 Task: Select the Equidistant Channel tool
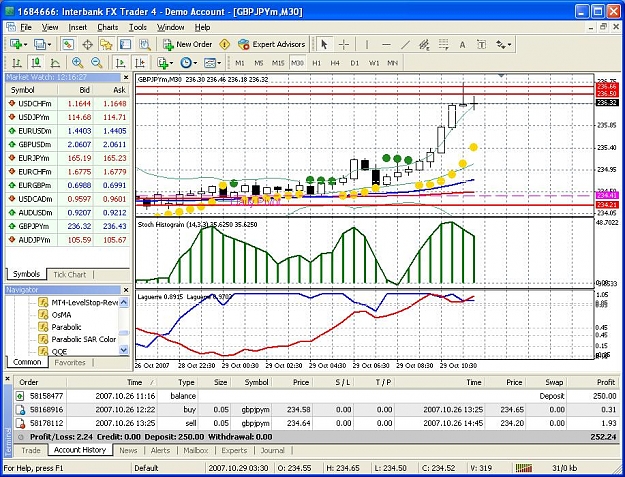(424, 44)
